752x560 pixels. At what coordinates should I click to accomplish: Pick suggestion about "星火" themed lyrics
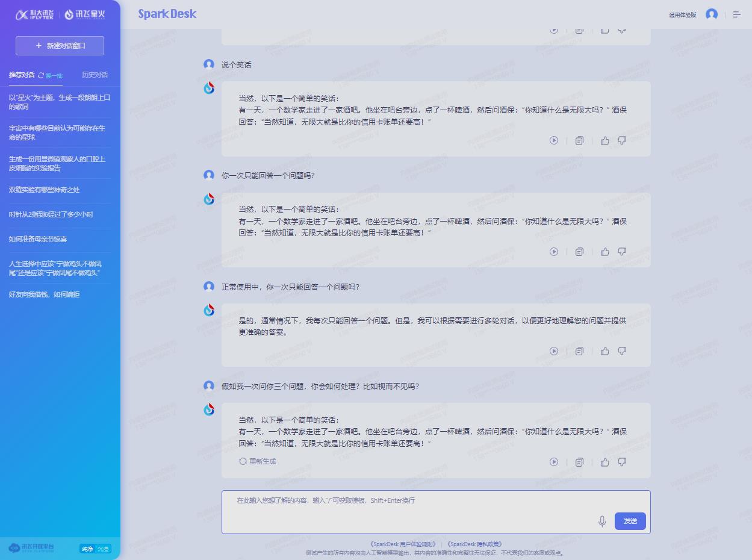click(x=60, y=102)
